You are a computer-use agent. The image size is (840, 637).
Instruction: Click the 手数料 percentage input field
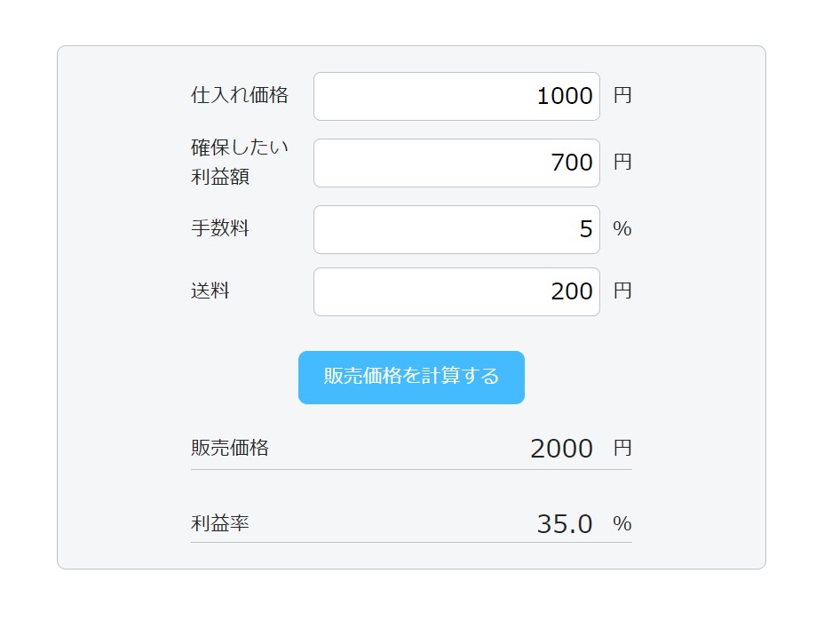(456, 228)
